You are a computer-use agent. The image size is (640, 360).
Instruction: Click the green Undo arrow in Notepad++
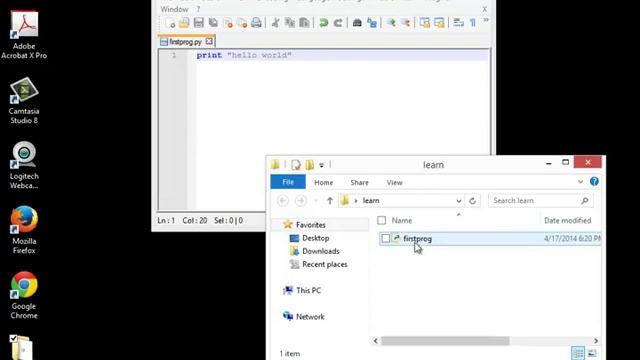click(324, 23)
